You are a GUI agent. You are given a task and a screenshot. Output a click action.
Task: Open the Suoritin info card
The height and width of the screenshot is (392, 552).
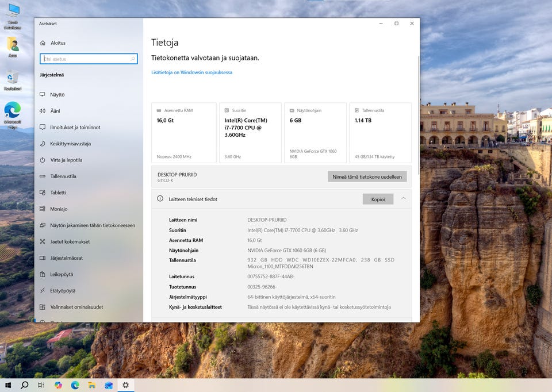(x=250, y=133)
